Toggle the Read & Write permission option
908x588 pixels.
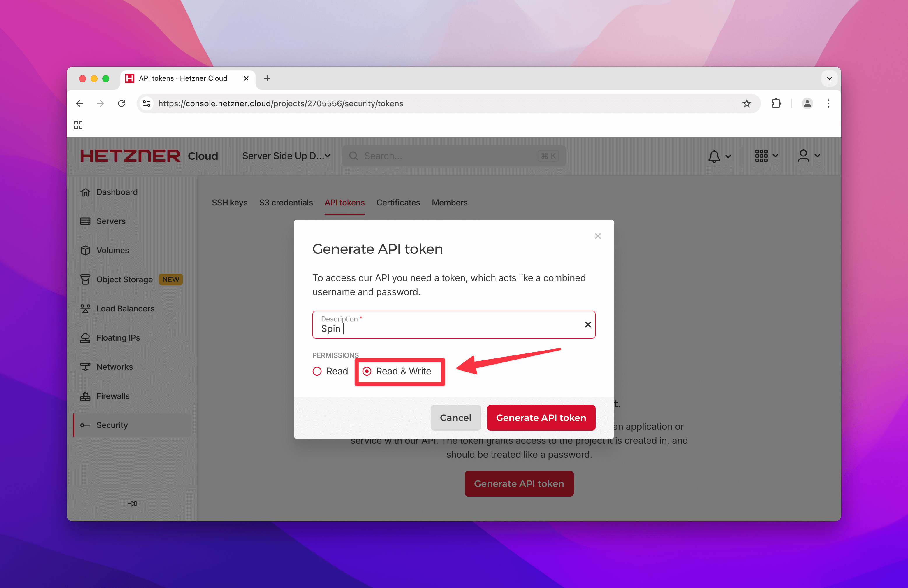[x=367, y=371]
